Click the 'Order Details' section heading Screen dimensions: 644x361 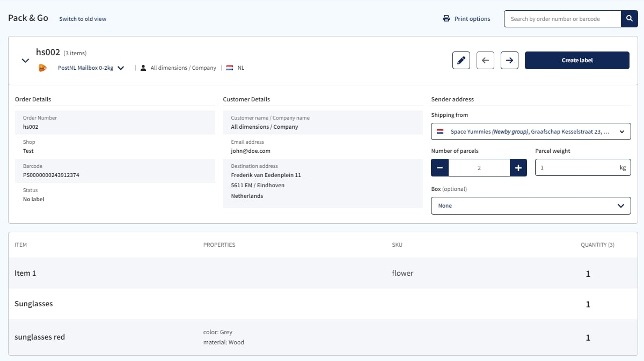point(33,99)
